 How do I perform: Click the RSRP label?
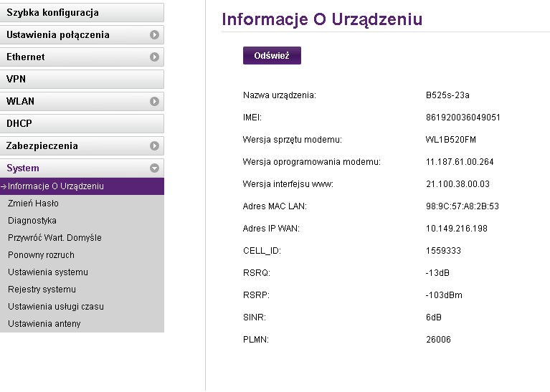click(256, 295)
